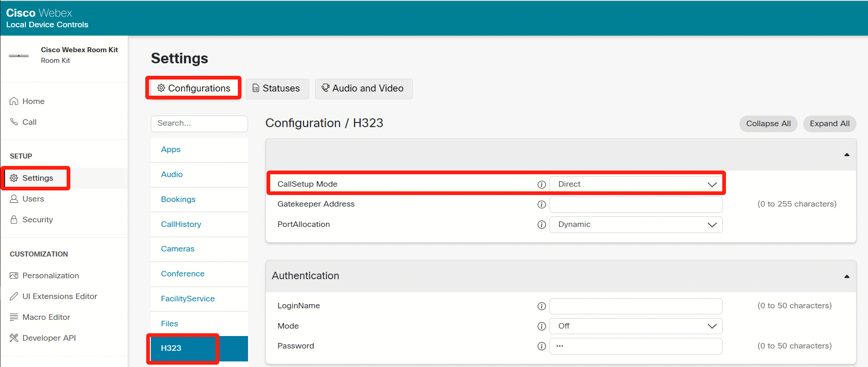Click the Home house icon
This screenshot has height=367, width=868.
(14, 101)
